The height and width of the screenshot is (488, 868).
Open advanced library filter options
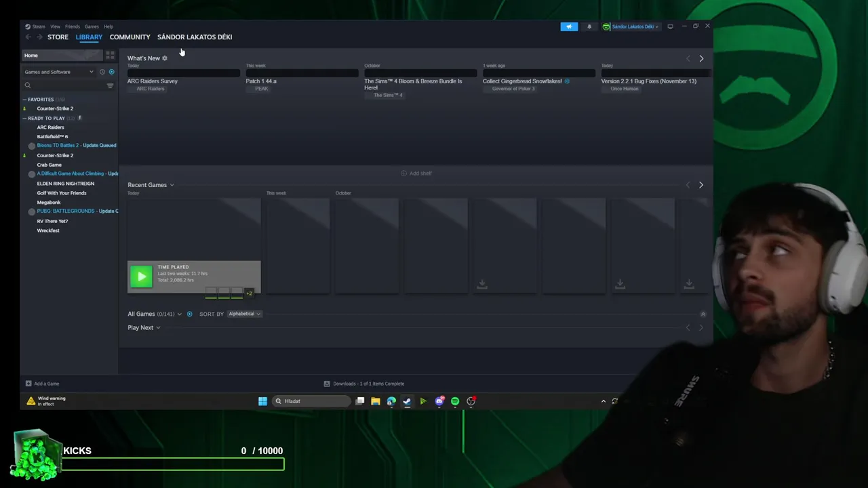pos(110,86)
